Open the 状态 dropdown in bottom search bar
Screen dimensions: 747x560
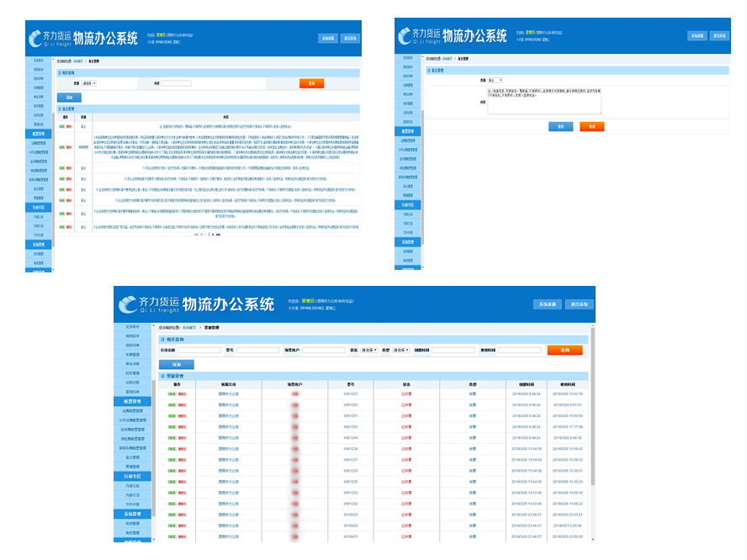[368, 350]
